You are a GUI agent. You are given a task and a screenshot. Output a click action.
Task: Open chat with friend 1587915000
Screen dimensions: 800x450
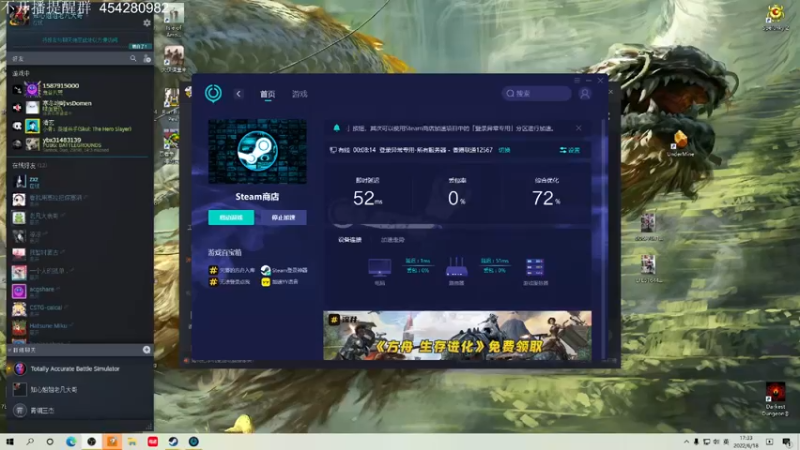[x=82, y=89]
